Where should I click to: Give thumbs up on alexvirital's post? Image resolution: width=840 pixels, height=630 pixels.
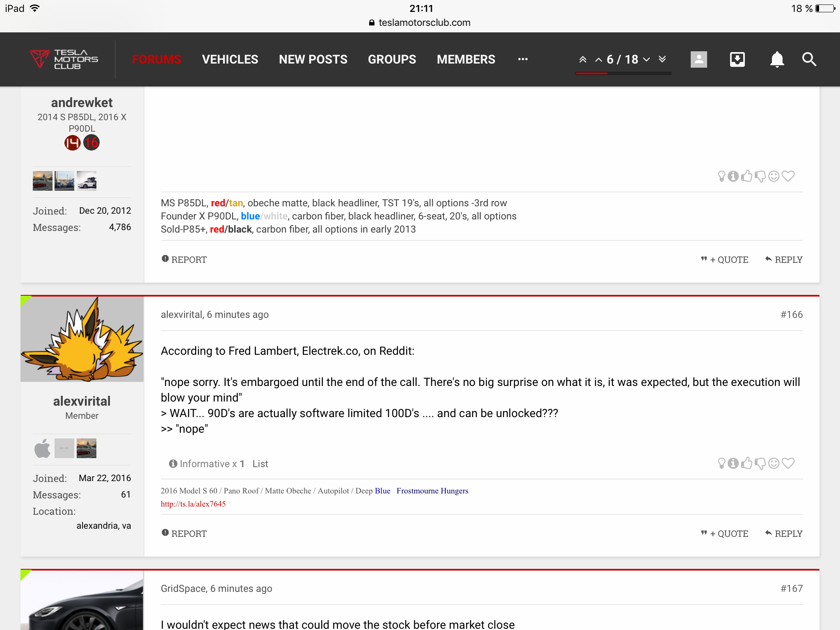(x=747, y=463)
